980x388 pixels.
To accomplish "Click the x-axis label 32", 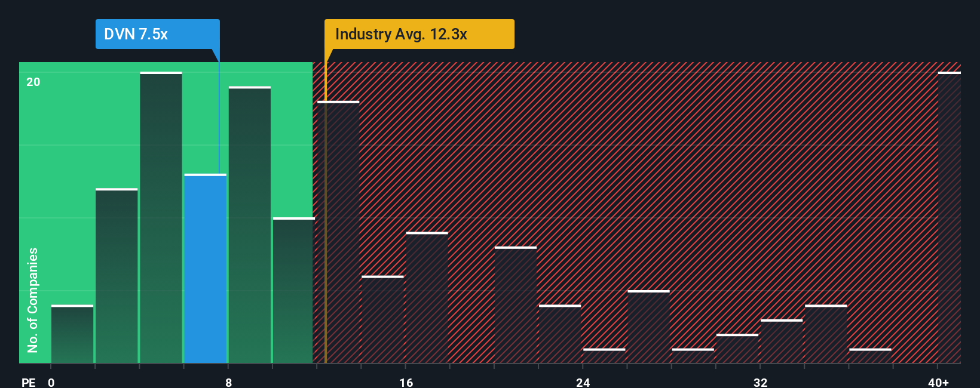I will click(760, 382).
